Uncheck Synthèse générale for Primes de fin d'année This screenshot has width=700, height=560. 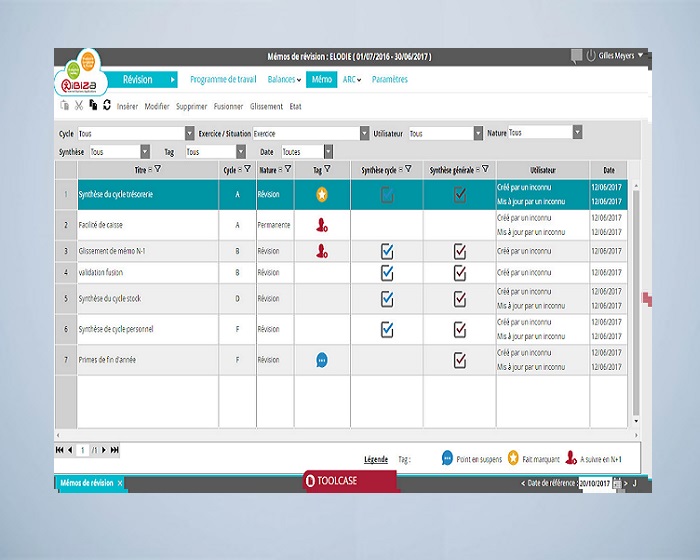[x=460, y=360]
